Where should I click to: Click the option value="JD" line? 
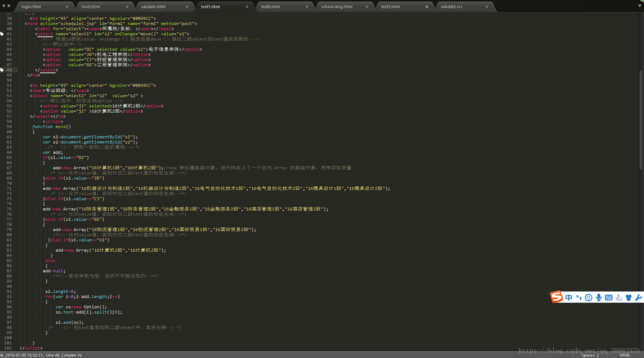click(97, 54)
